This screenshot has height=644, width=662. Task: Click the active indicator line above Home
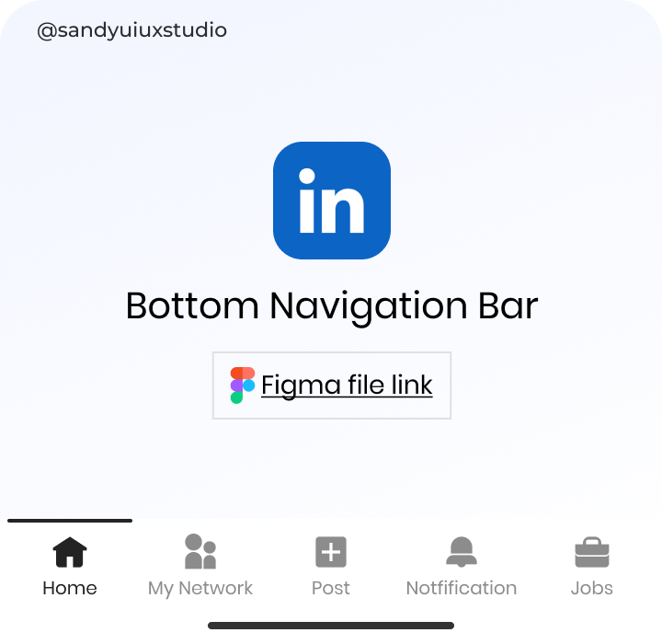(x=70, y=521)
